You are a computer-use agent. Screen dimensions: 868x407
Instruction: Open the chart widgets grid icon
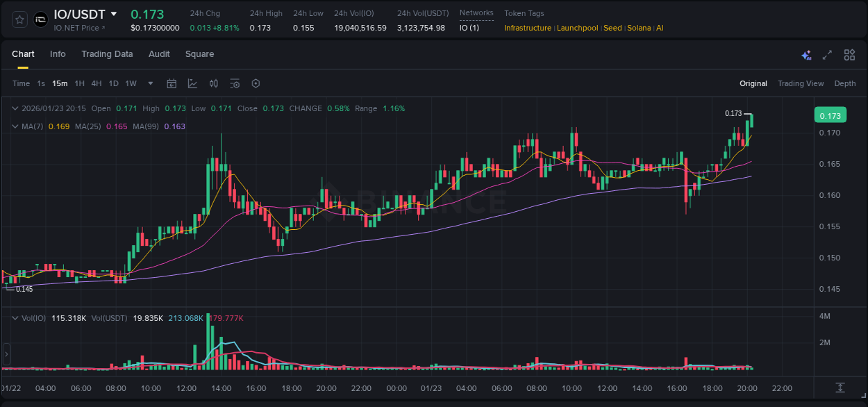tap(849, 54)
